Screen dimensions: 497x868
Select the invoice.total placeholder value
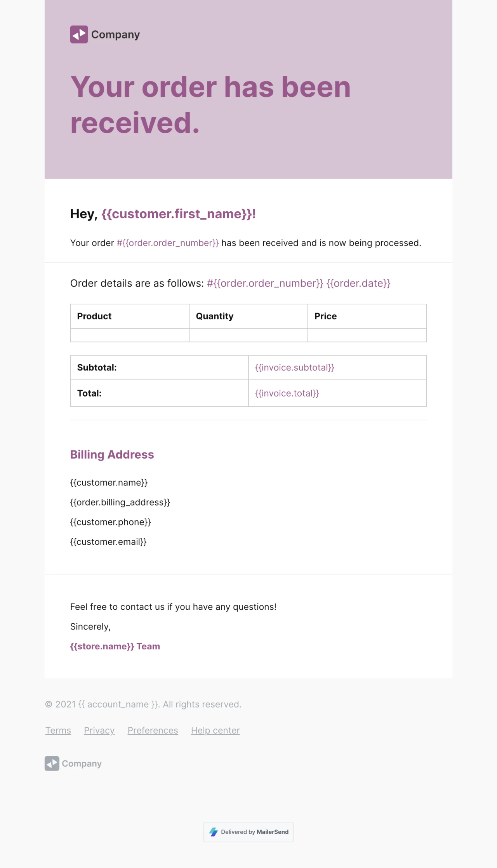coord(287,393)
